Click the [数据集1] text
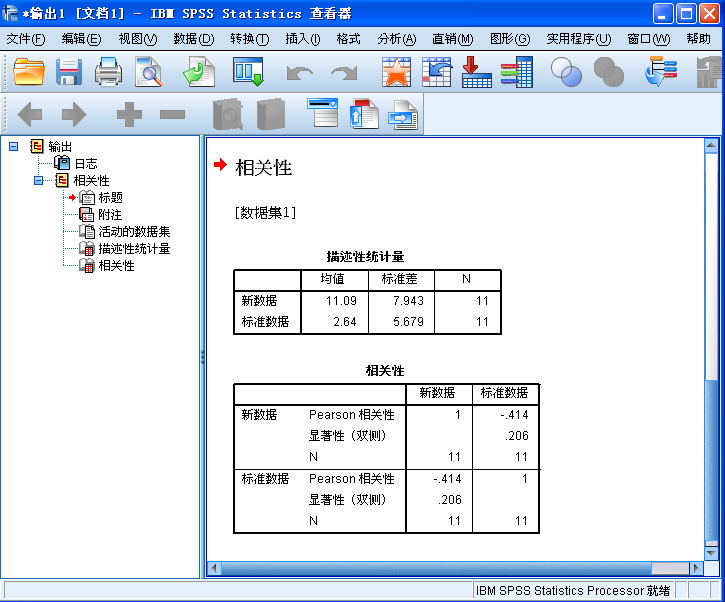725x602 pixels. click(x=265, y=213)
